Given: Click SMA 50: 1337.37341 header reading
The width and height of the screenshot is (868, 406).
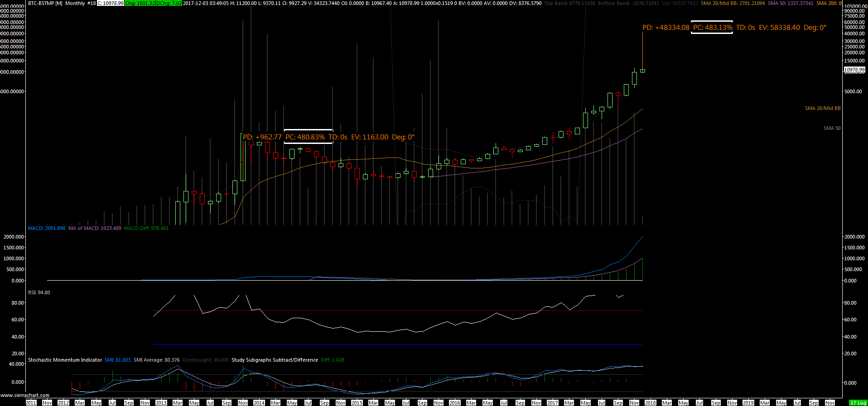Looking at the screenshot, I should [791, 3].
